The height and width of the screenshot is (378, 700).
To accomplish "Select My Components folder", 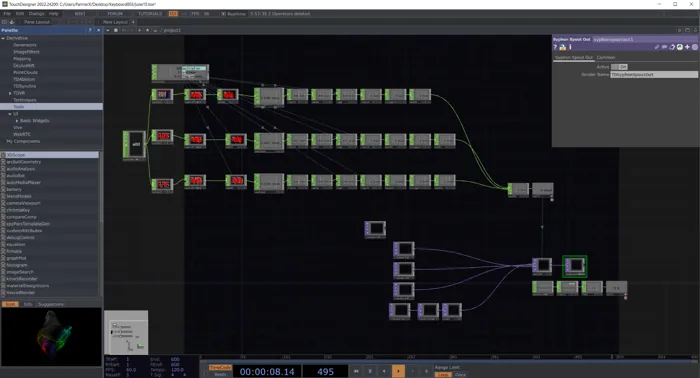I will point(23,141).
